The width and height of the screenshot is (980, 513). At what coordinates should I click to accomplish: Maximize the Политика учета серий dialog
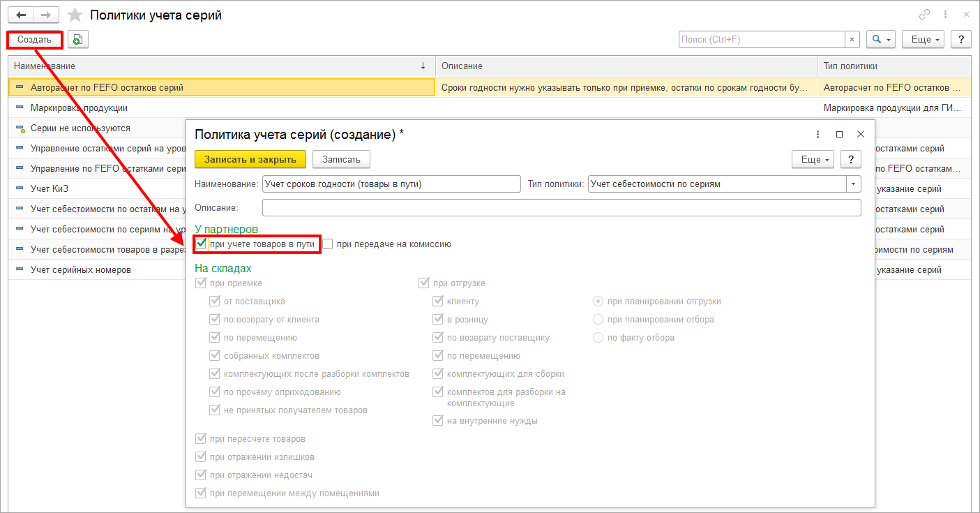(x=840, y=134)
